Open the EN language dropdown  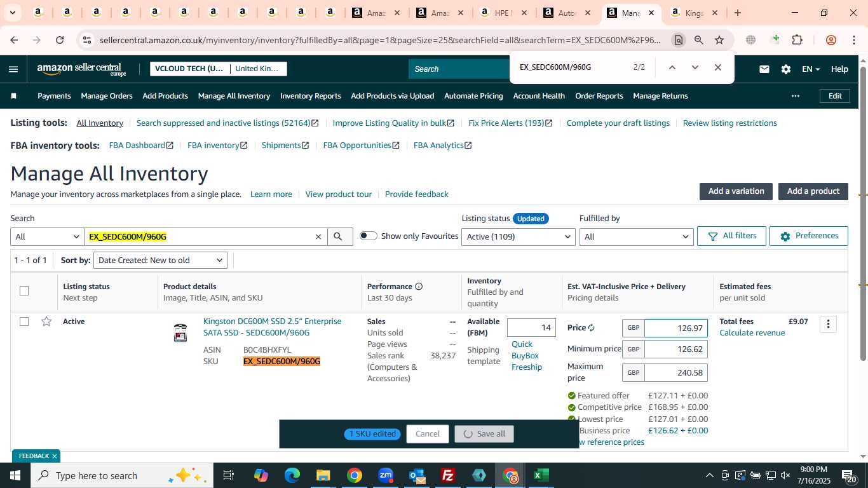(x=811, y=69)
